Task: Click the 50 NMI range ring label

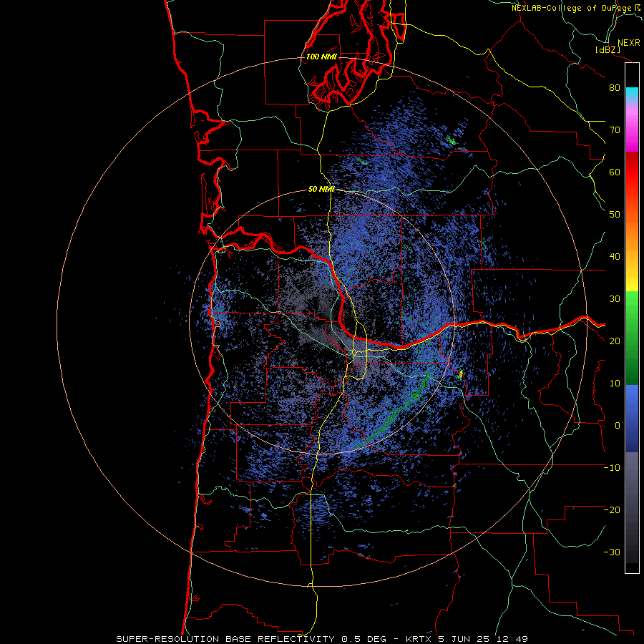Action: click(x=321, y=190)
